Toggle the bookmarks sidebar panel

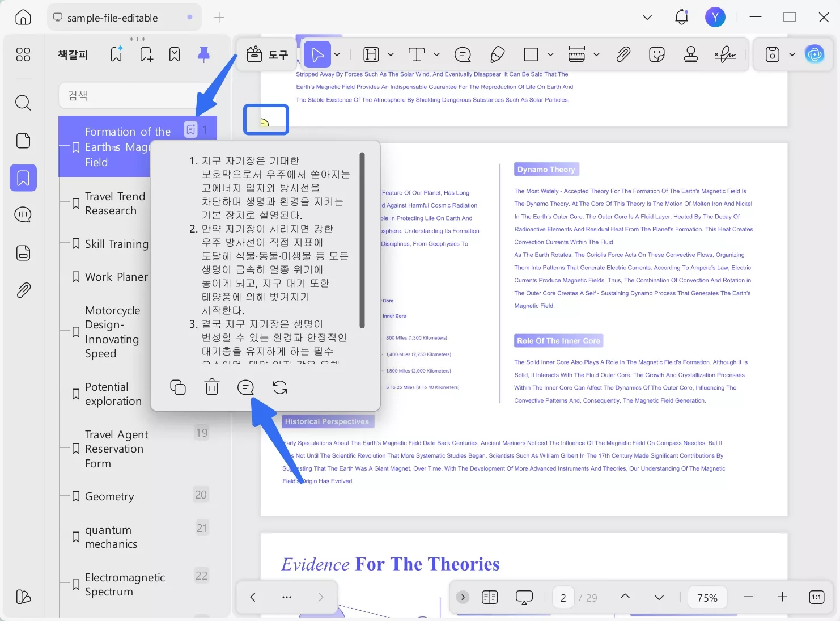point(23,178)
